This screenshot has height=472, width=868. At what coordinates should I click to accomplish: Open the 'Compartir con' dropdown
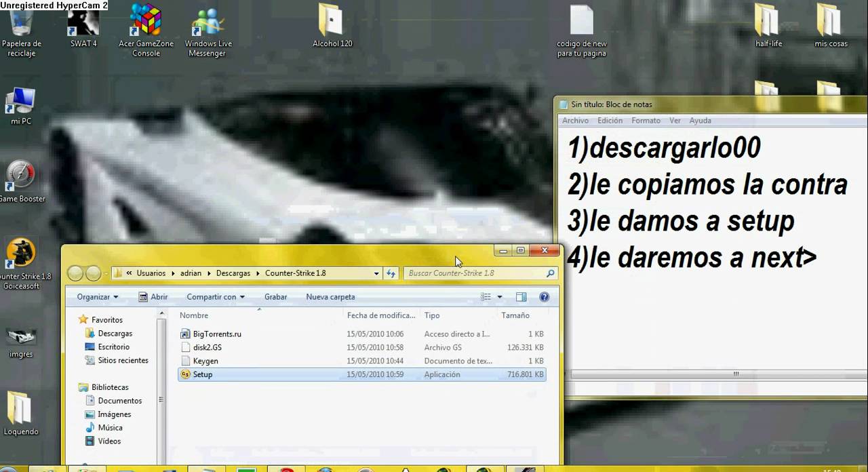[x=216, y=297]
